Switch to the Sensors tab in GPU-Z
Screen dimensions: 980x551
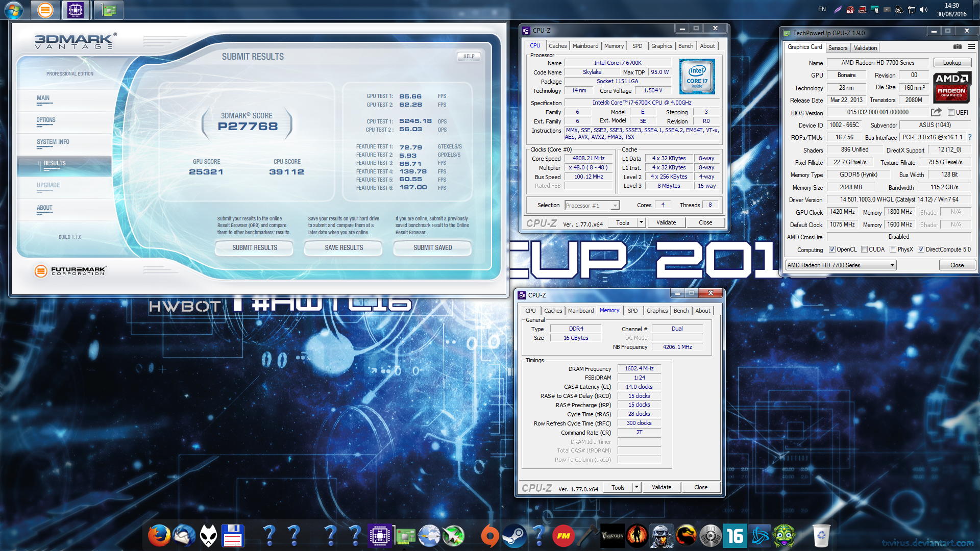838,48
